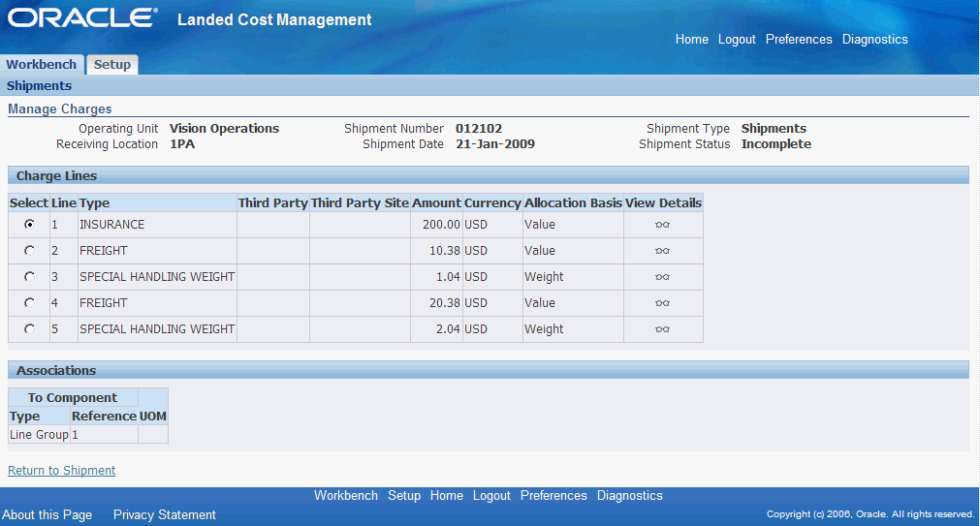Click the Amount column header
The width and height of the screenshot is (980, 526).
point(436,203)
